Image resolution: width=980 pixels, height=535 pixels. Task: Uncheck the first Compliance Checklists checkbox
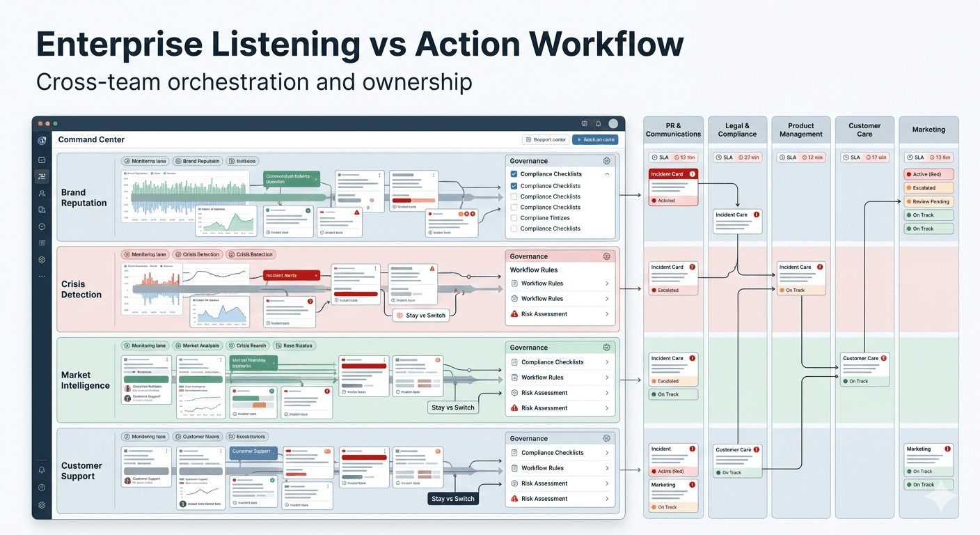(x=514, y=173)
